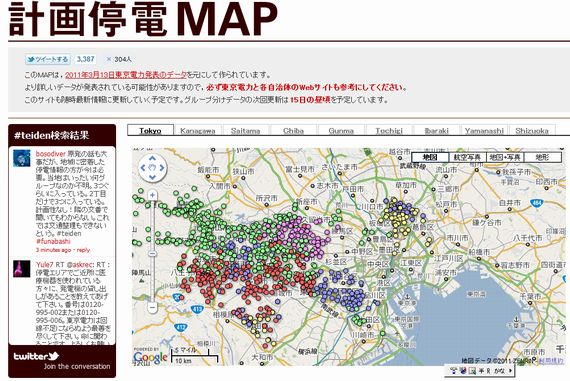This screenshot has height=381, width=570.
Task: Switch map to 航空写真 satellite view
Action: [467, 157]
